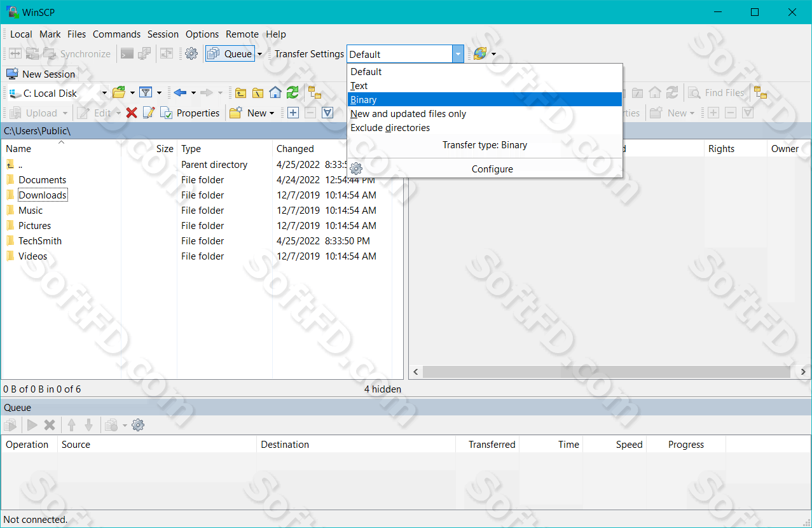The image size is (812, 528).
Task: Open the Commands menu
Action: (116, 34)
